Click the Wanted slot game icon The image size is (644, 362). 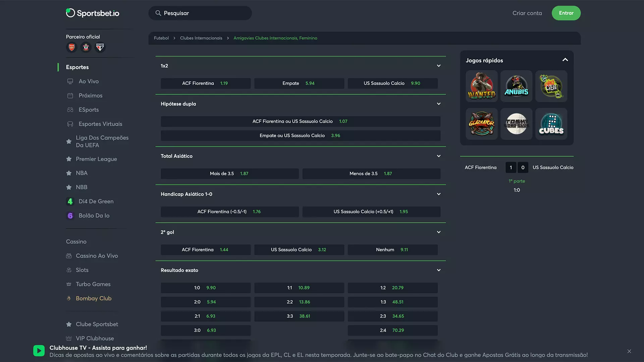[481, 86]
